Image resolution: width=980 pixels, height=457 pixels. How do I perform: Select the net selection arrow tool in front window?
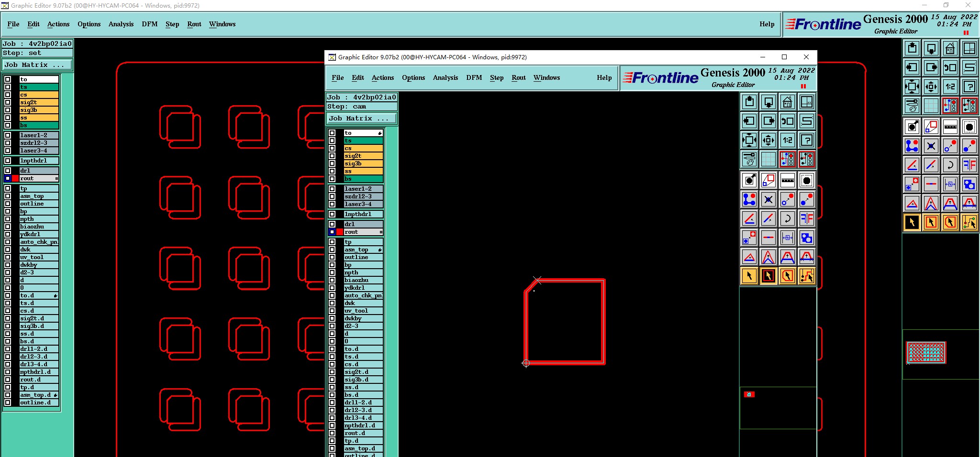tap(807, 276)
